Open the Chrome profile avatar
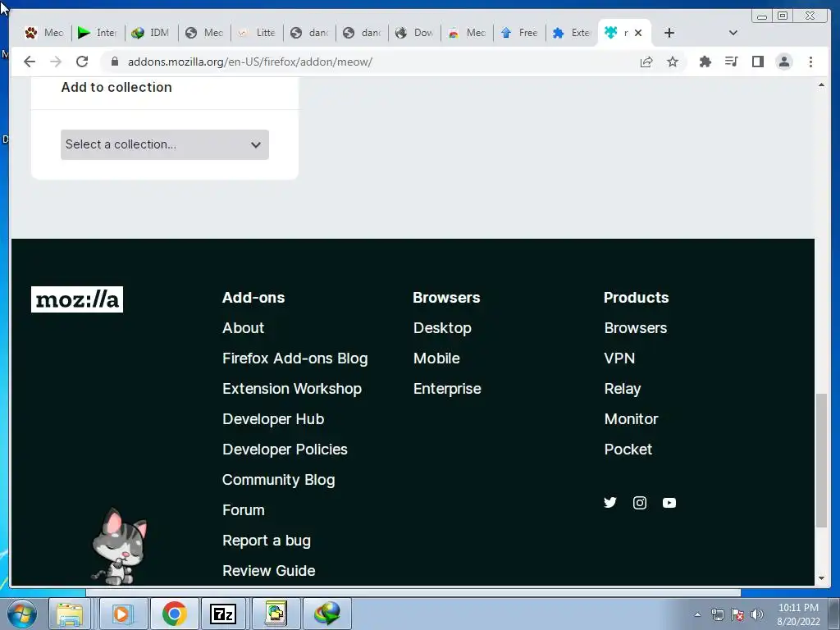The height and width of the screenshot is (630, 840). tap(784, 62)
